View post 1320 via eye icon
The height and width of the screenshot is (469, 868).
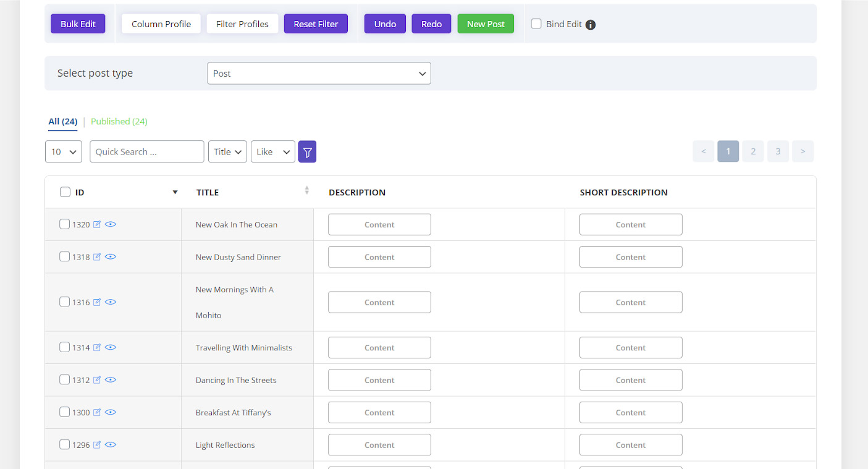point(111,224)
